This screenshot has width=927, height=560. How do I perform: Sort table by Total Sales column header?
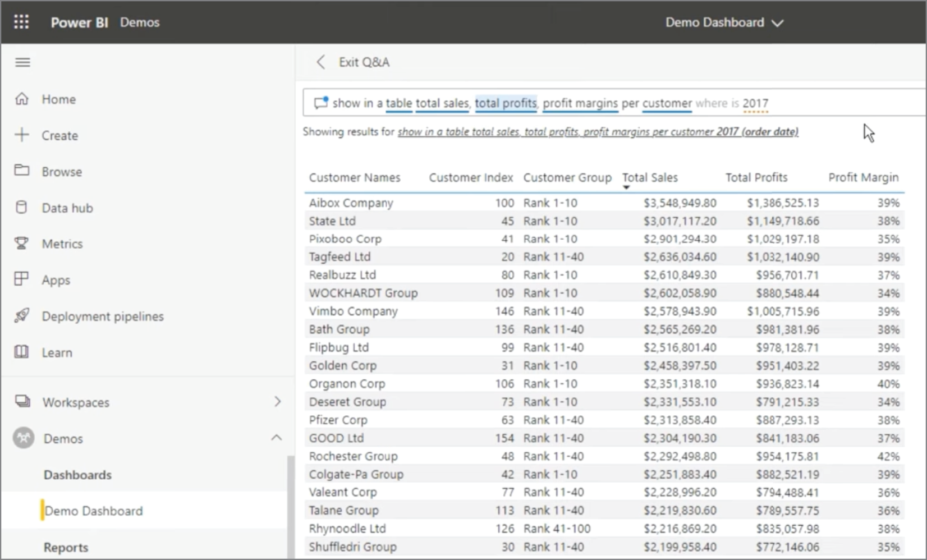[x=650, y=178]
